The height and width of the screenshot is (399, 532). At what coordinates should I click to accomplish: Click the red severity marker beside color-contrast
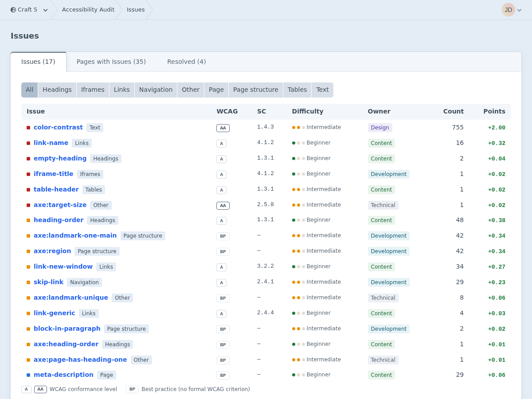click(x=28, y=128)
